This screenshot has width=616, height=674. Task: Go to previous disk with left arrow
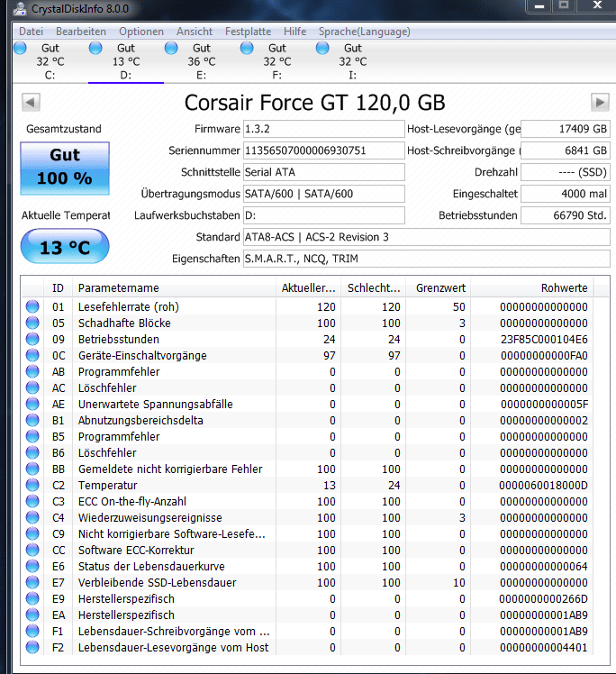pyautogui.click(x=31, y=103)
